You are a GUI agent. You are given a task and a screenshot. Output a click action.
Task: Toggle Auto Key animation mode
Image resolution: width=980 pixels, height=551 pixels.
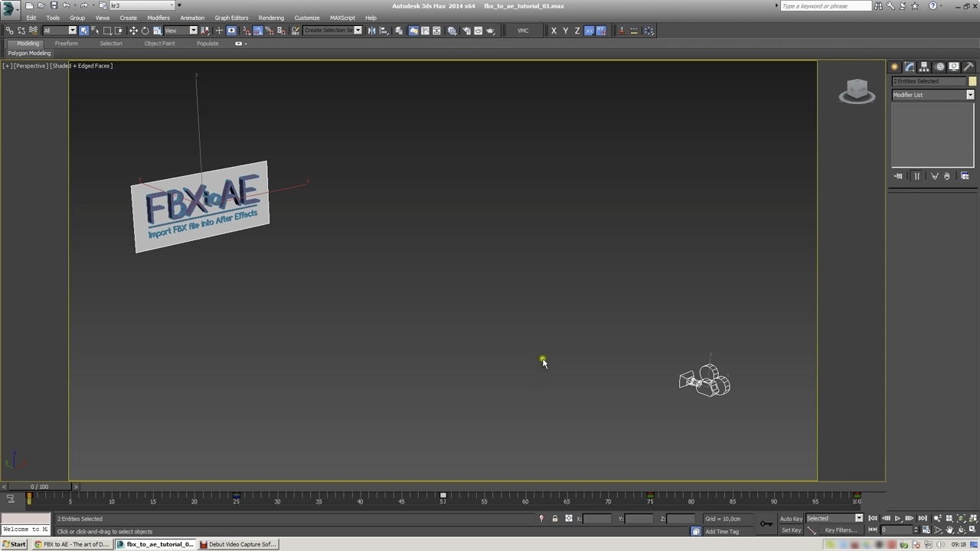[791, 518]
